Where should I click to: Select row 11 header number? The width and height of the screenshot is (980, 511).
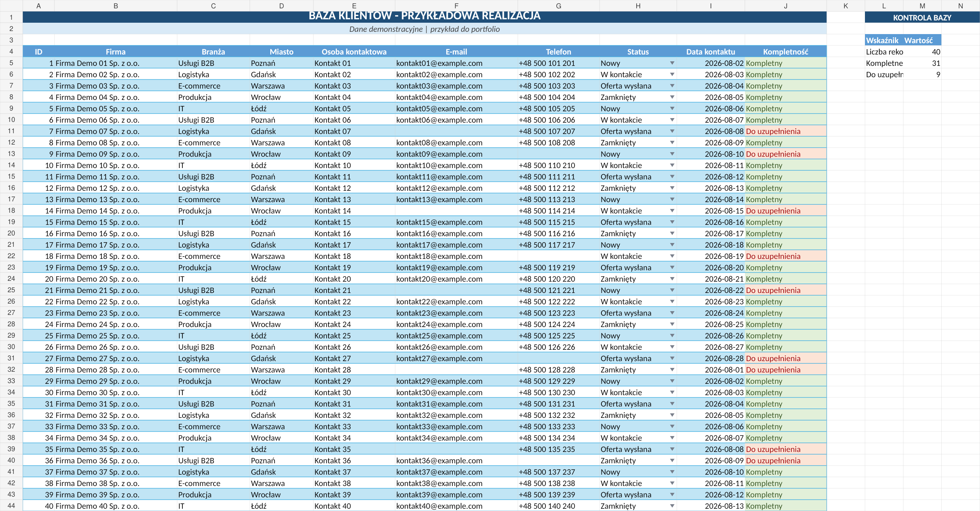(11, 131)
